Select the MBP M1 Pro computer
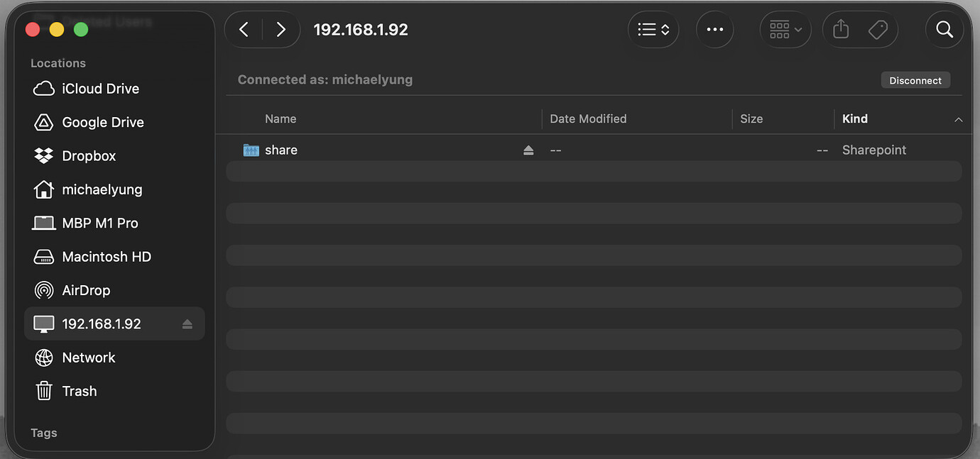980x459 pixels. [100, 223]
